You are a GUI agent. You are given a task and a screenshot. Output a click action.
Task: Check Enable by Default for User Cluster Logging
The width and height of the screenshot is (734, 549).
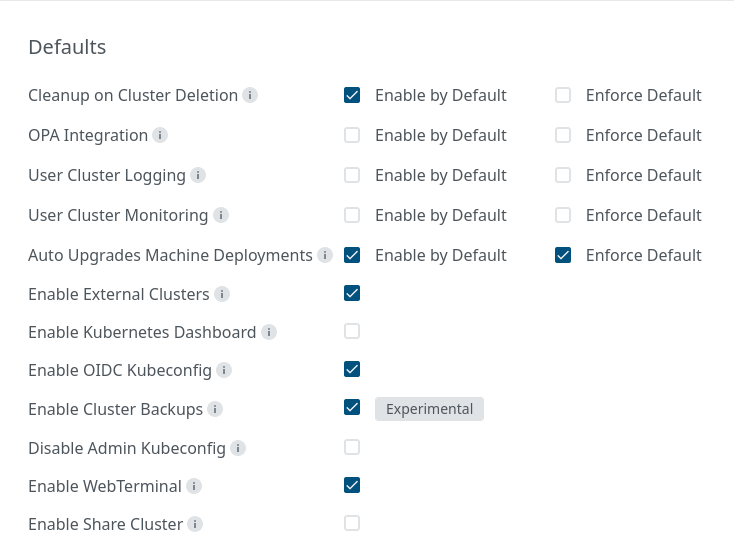click(x=352, y=175)
